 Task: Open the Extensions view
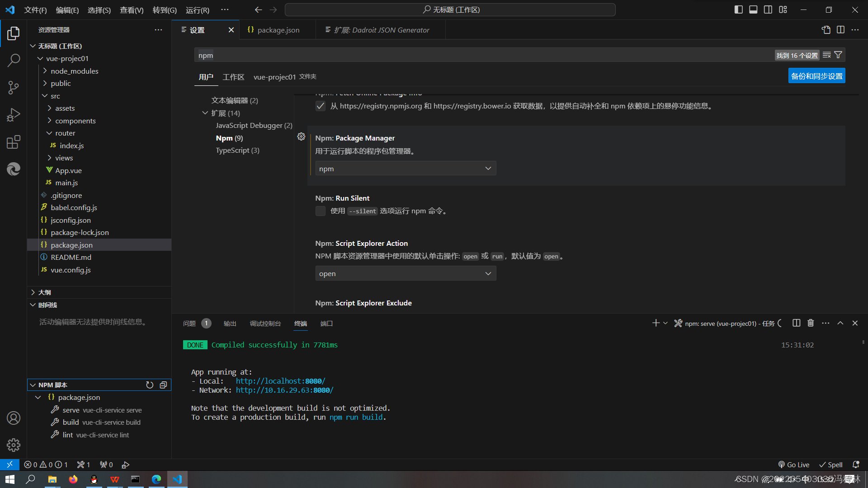click(14, 142)
